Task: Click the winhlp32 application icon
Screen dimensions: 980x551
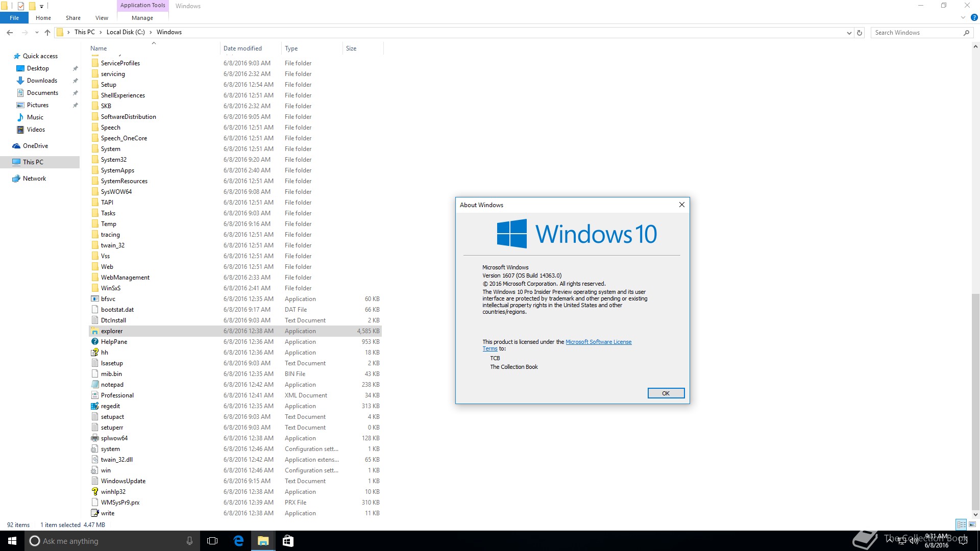Action: click(95, 492)
